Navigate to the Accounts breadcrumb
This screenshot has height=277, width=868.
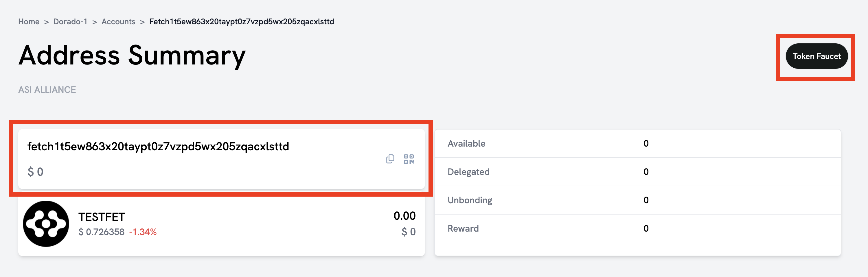pos(118,21)
